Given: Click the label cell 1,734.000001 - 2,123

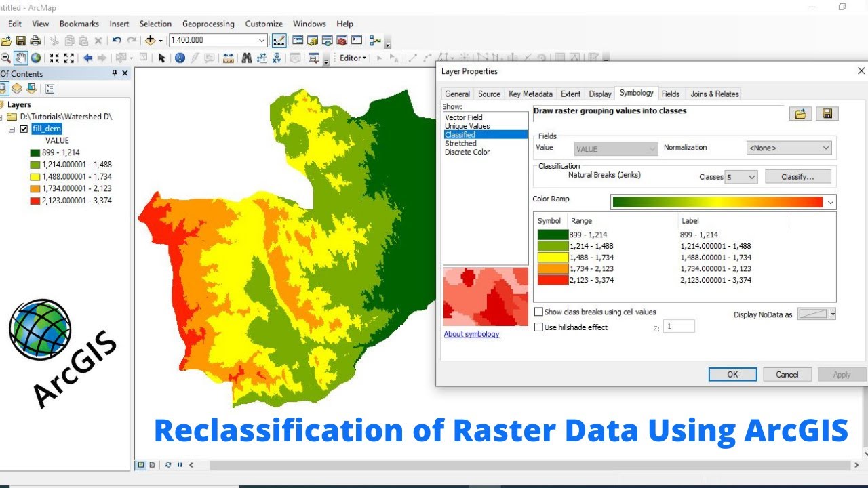Looking at the screenshot, I should pyautogui.click(x=715, y=268).
